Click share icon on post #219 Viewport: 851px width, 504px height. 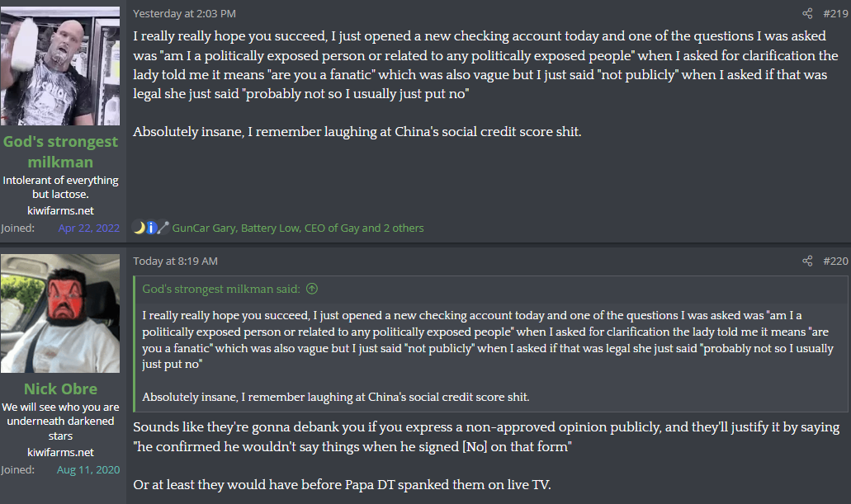807,13
